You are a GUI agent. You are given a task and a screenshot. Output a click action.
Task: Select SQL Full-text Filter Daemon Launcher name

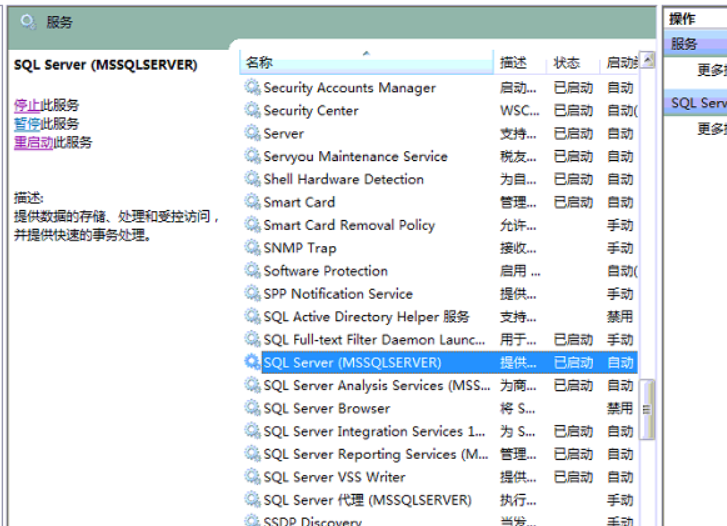pyautogui.click(x=374, y=340)
